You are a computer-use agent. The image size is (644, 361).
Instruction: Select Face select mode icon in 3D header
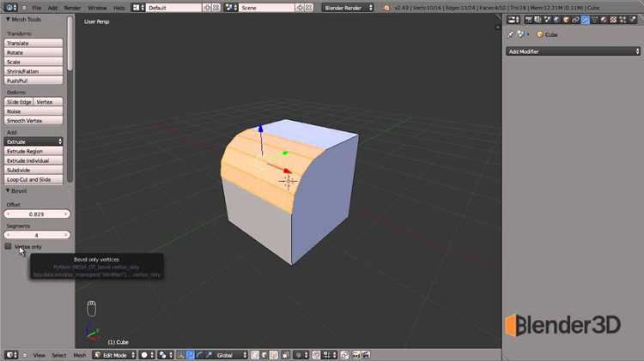pyautogui.click(x=274, y=355)
